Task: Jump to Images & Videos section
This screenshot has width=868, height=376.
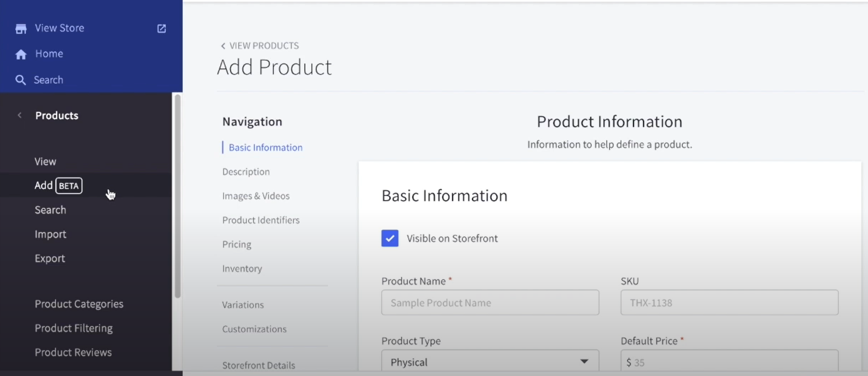Action: (256, 196)
